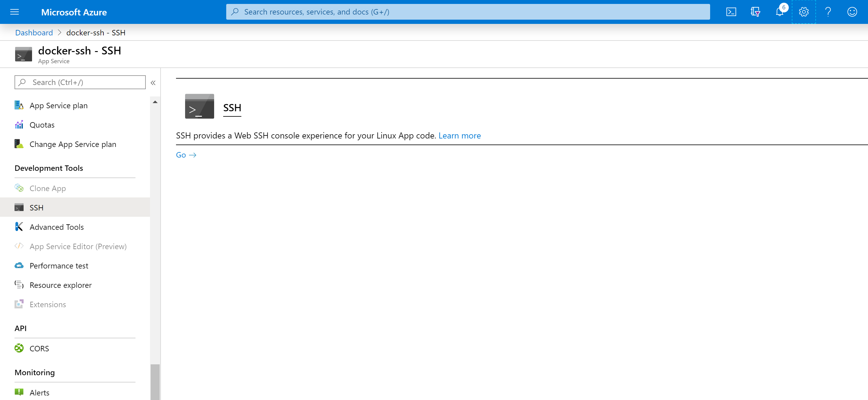Click Extensions in Development Tools

[x=47, y=304]
